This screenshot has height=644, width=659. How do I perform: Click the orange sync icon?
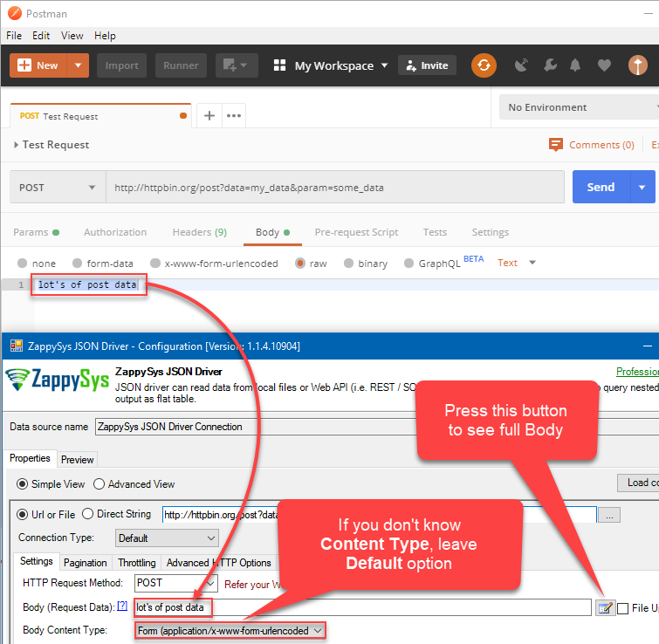pos(484,65)
